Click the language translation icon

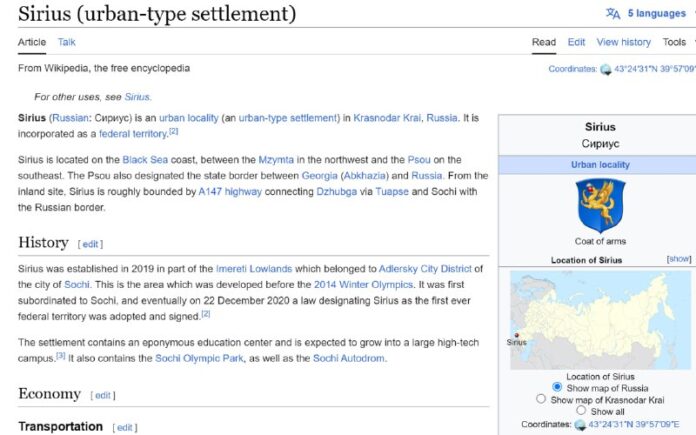point(613,14)
